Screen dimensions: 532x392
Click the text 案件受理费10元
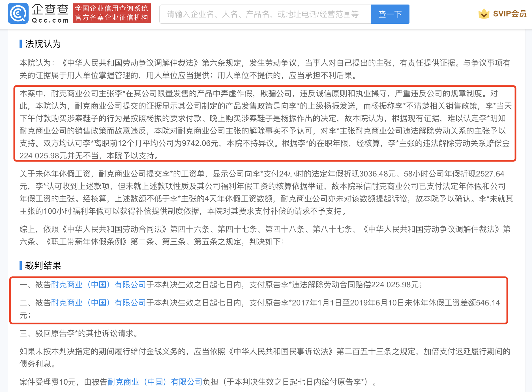48,382
